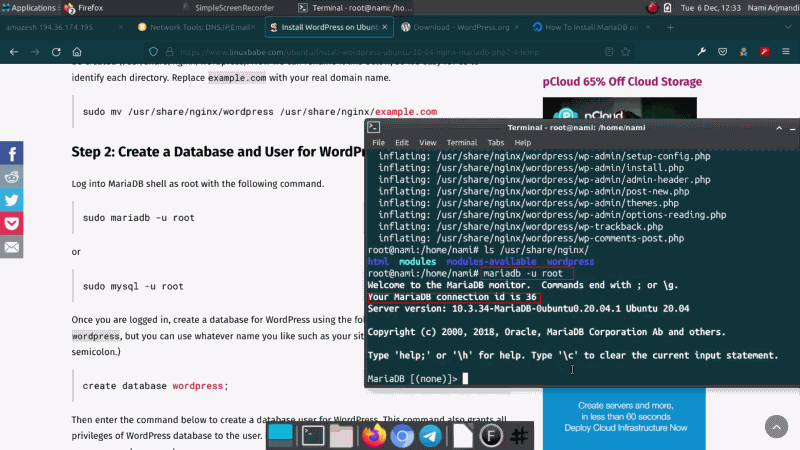Toggle reader view for this page
The image size is (800, 450).
[609, 52]
